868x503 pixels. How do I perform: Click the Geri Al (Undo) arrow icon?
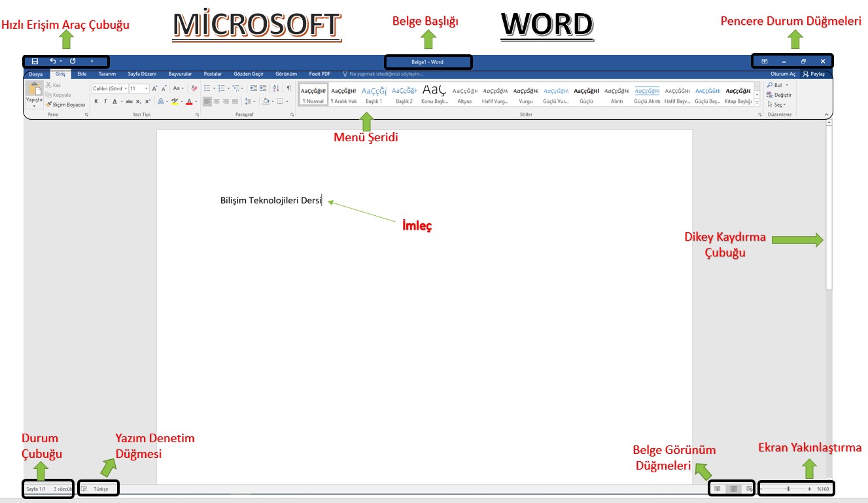coord(52,61)
